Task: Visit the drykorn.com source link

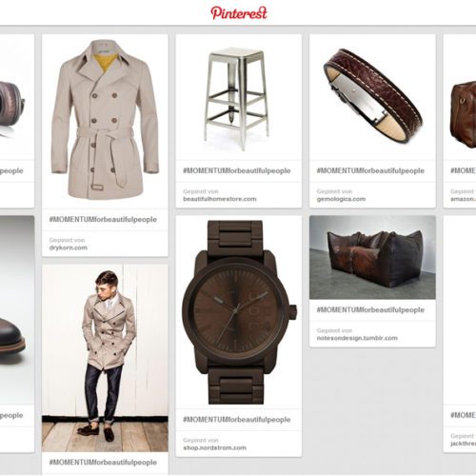Action: [69, 248]
